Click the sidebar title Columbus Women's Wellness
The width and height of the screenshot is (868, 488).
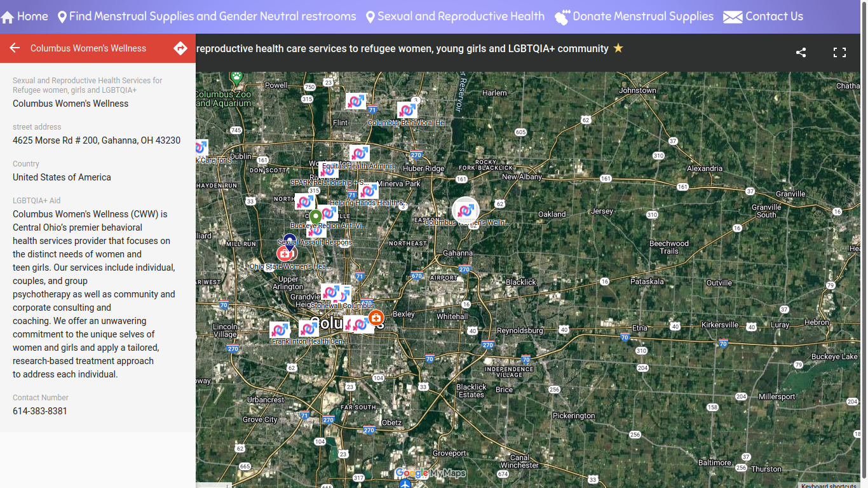click(x=88, y=48)
